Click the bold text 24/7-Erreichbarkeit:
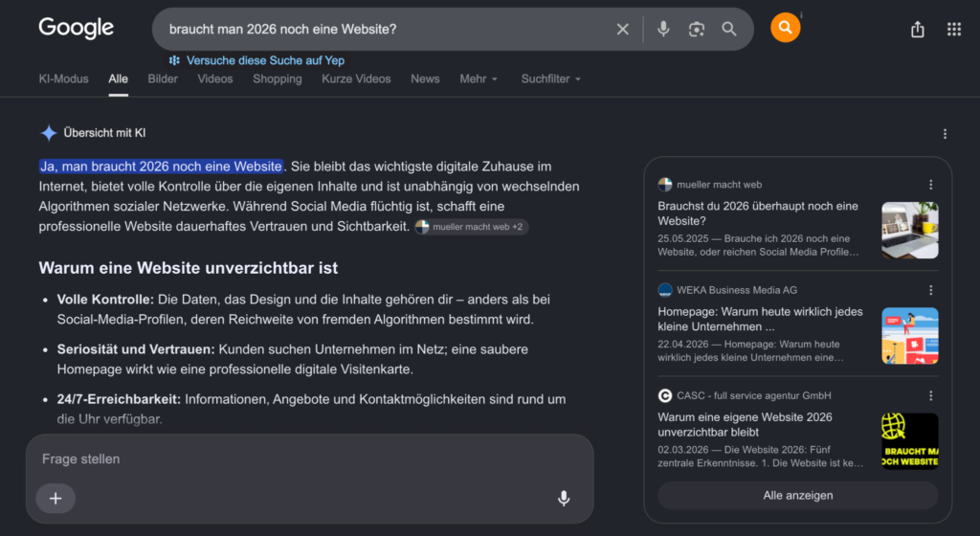Viewport: 980px width, 536px height. (119, 399)
